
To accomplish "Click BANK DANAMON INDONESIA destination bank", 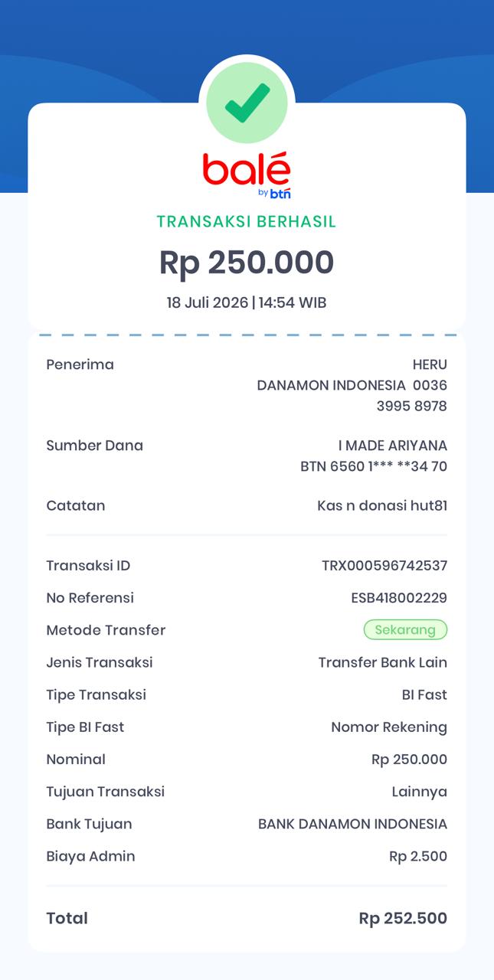I will pyautogui.click(x=352, y=824).
